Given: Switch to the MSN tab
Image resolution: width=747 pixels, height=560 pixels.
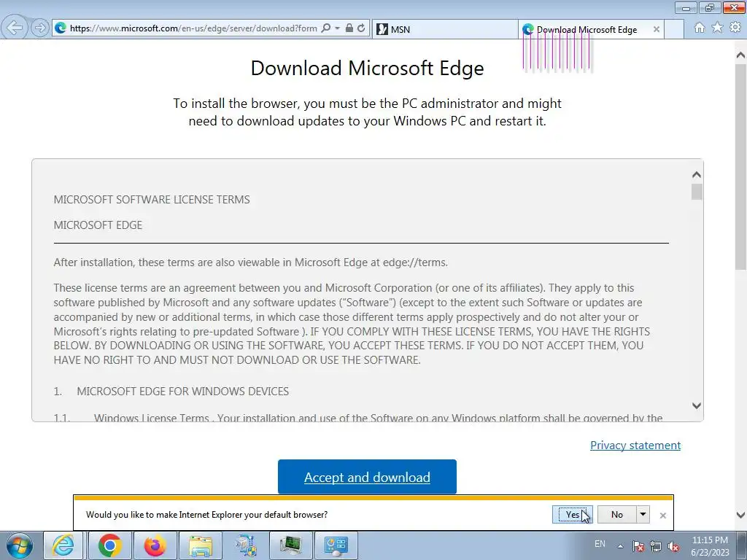Looking at the screenshot, I should pos(444,29).
